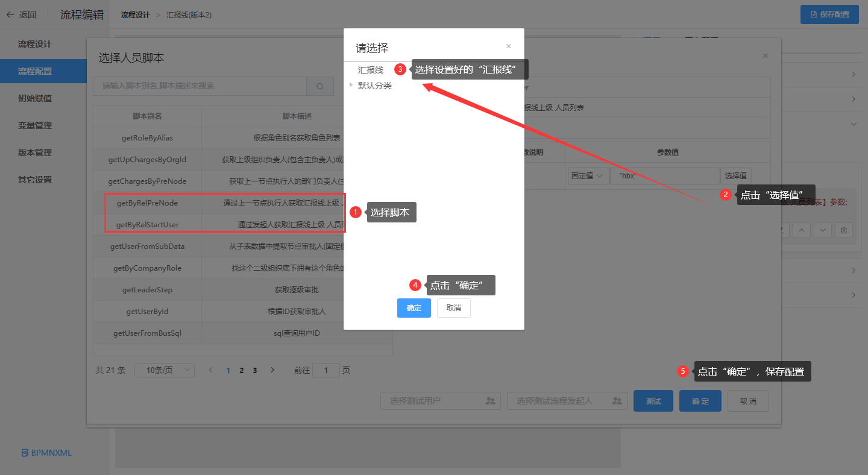Go to page 2 in pagination
868x475 pixels.
[x=242, y=370]
